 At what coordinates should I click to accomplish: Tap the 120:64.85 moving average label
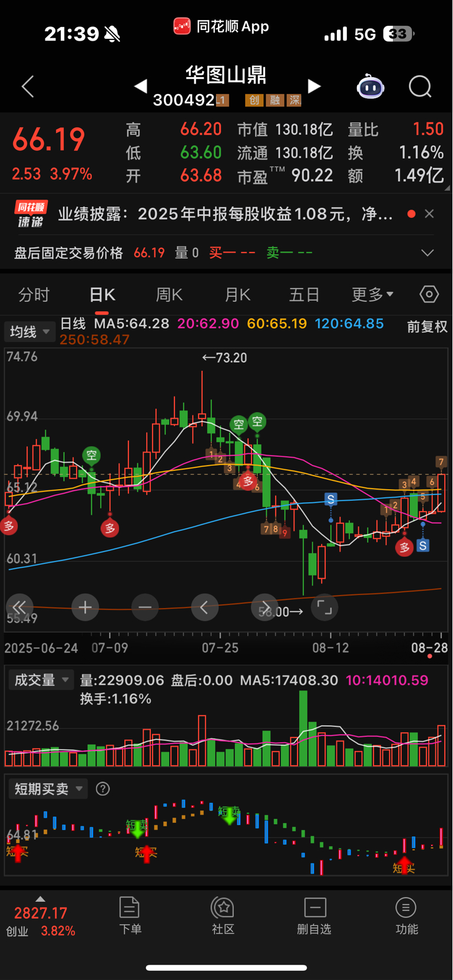tap(349, 324)
